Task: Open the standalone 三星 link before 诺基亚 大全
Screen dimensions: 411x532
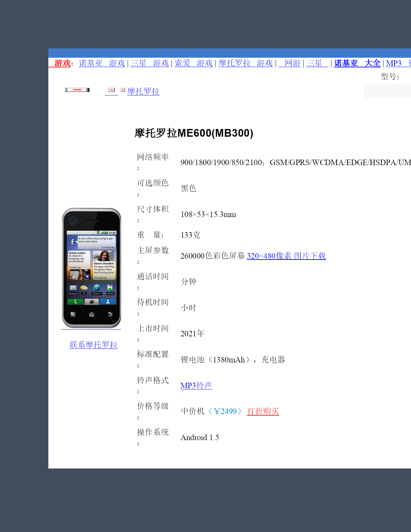Action: [x=317, y=63]
